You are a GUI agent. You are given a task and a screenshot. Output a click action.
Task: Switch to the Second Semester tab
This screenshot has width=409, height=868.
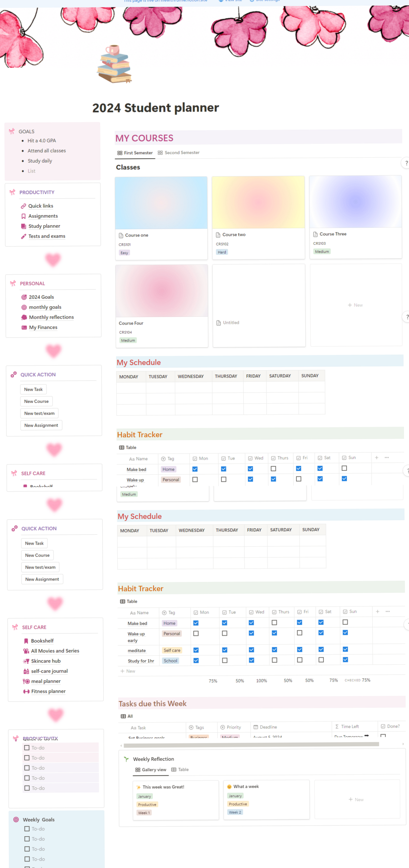[179, 153]
